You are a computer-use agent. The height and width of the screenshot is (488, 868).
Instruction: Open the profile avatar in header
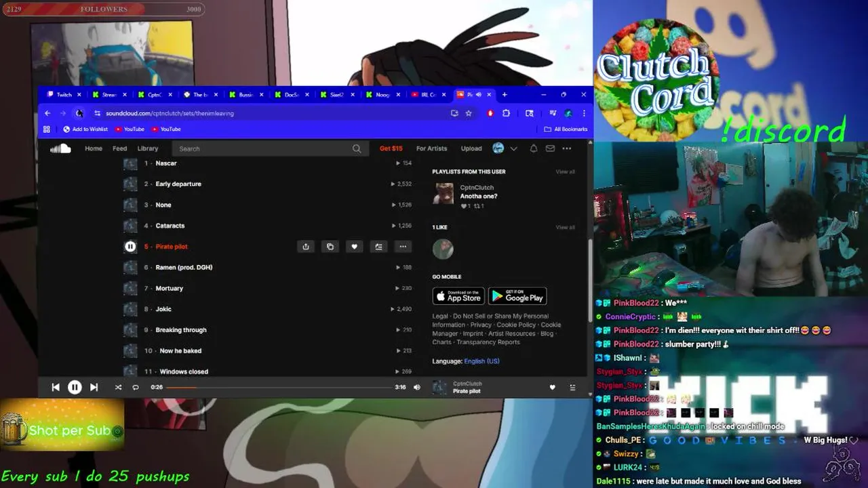click(498, 148)
